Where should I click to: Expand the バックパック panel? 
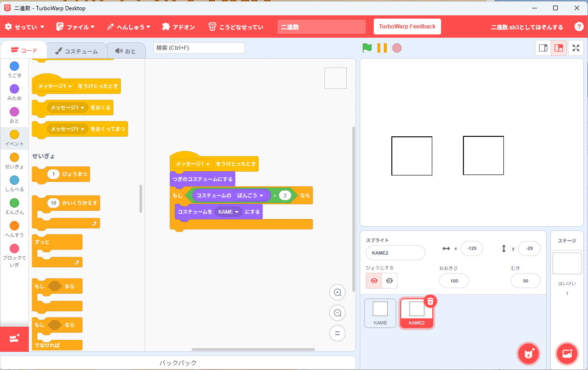[178, 363]
